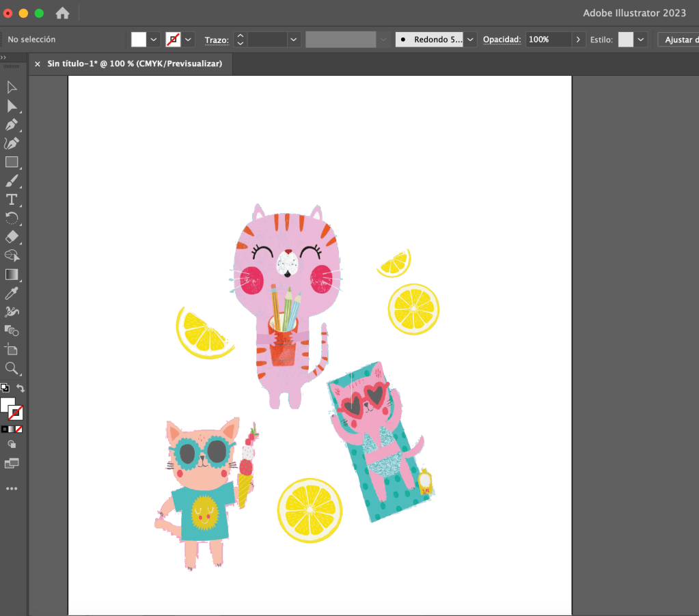Switch to the Sin título-1 document tab
Screen dimensions: 699x616
click(x=134, y=64)
